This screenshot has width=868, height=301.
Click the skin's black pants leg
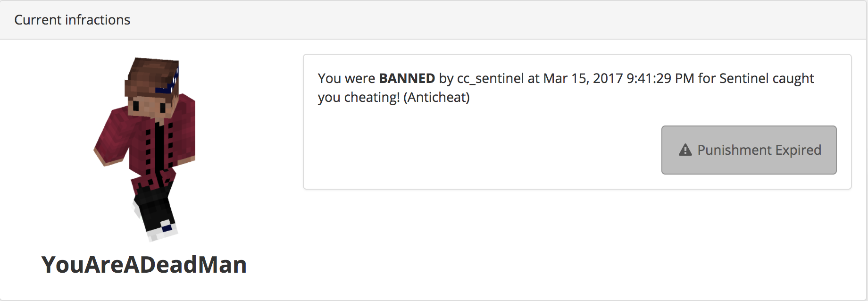coord(153,208)
